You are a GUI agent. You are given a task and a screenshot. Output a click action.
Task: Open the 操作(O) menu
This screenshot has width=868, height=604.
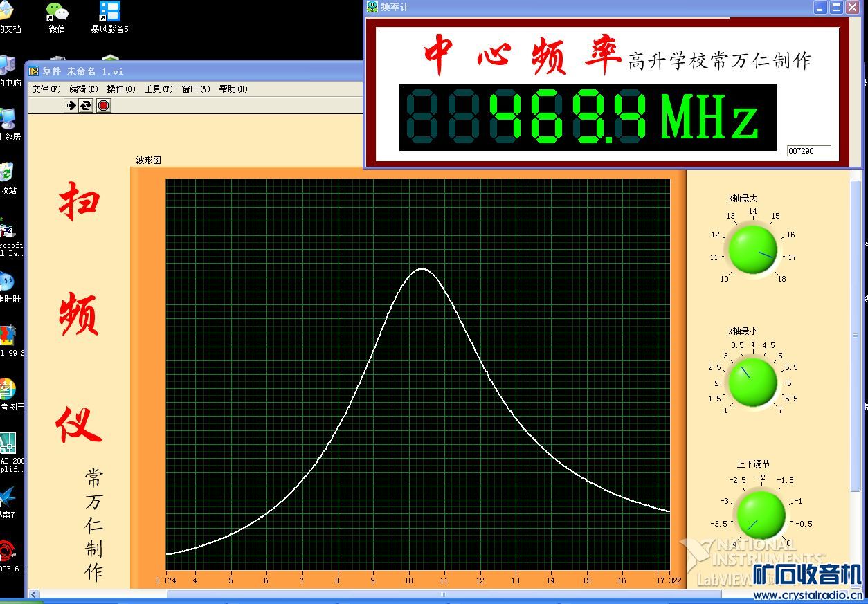[121, 89]
